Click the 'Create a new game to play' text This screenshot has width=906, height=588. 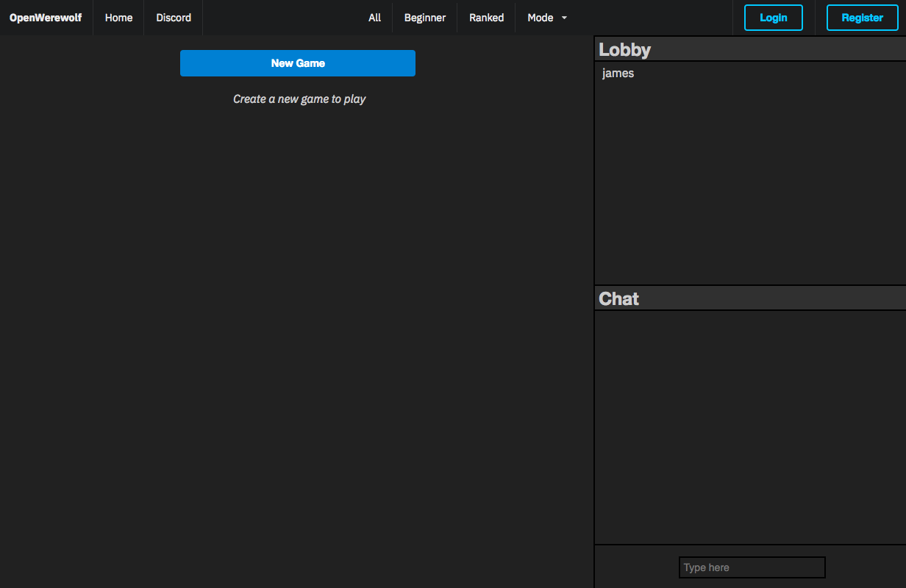[x=299, y=98]
